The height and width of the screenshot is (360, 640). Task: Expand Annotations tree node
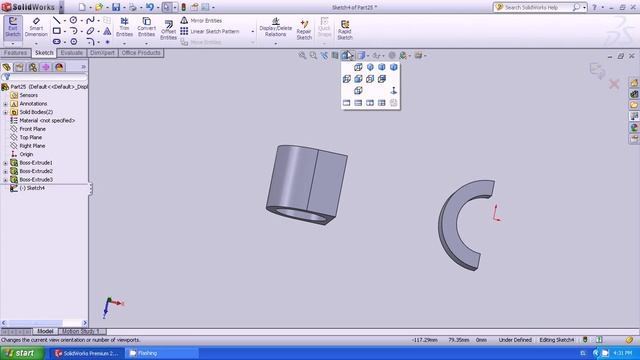click(5, 104)
